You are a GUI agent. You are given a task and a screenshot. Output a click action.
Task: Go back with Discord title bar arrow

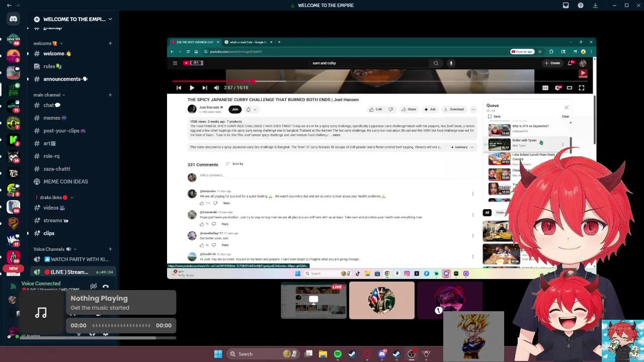pos(9,5)
